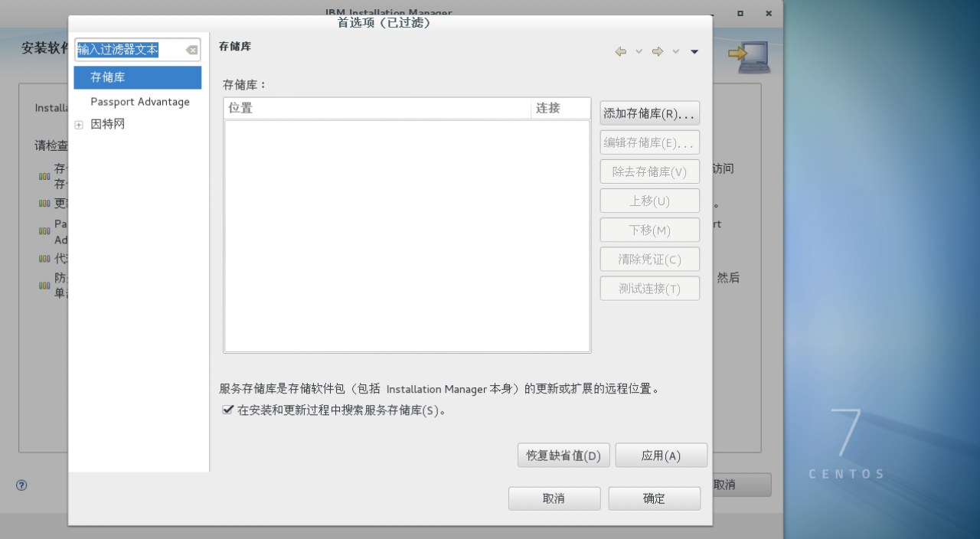Click the 输入过滤器文本 filter input field
This screenshot has width=980, height=539.
click(x=129, y=51)
